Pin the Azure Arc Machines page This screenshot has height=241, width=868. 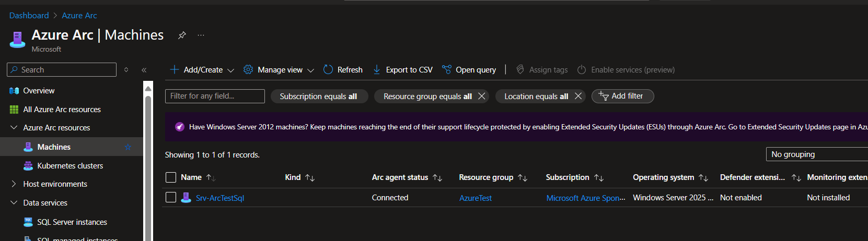click(x=182, y=35)
